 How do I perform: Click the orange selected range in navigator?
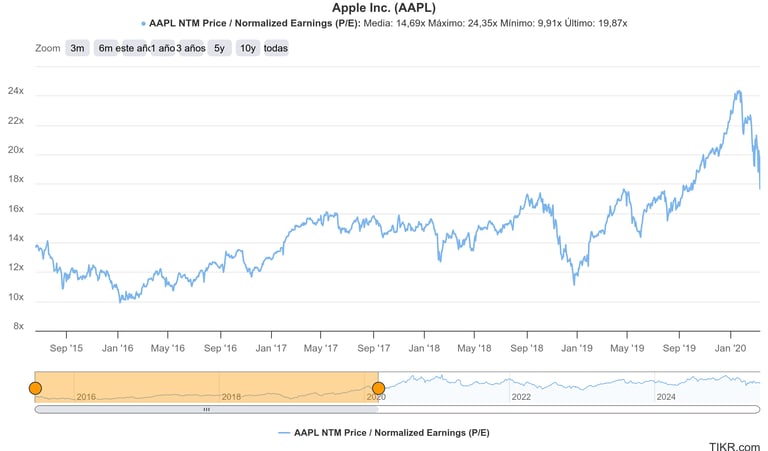pos(206,387)
